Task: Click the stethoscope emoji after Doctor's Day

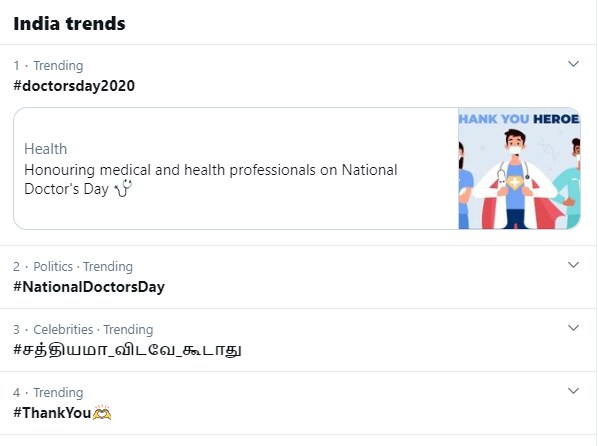Action: click(123, 188)
